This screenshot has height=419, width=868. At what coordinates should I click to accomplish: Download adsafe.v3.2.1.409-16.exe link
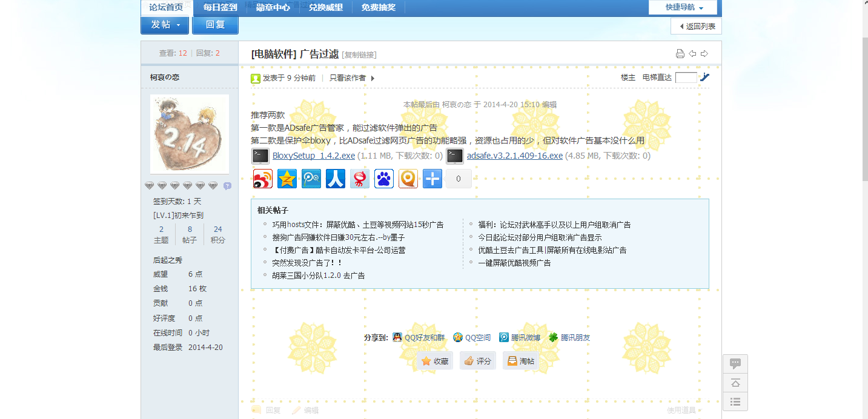tap(515, 156)
